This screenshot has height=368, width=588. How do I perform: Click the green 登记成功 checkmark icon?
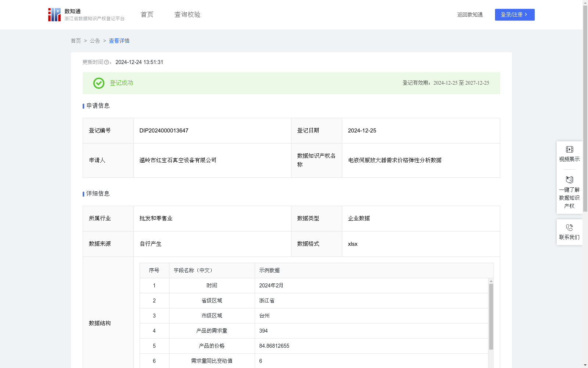point(98,83)
